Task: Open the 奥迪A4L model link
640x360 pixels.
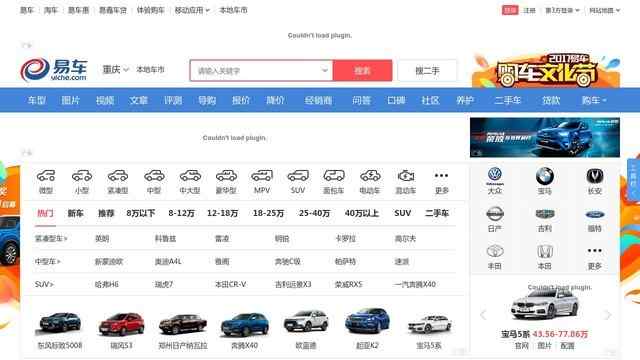Action: pos(168,261)
